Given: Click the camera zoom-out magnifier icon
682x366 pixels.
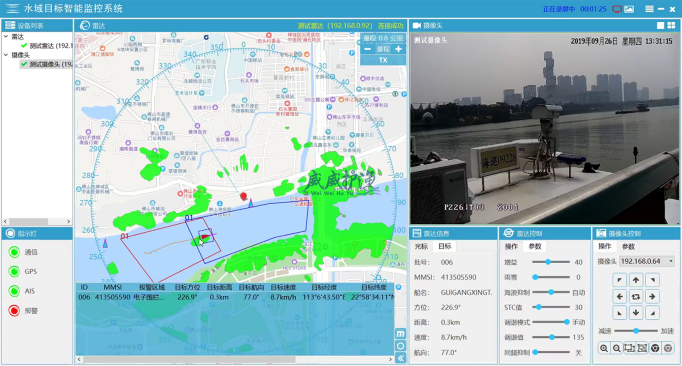Looking at the screenshot, I should click(616, 348).
